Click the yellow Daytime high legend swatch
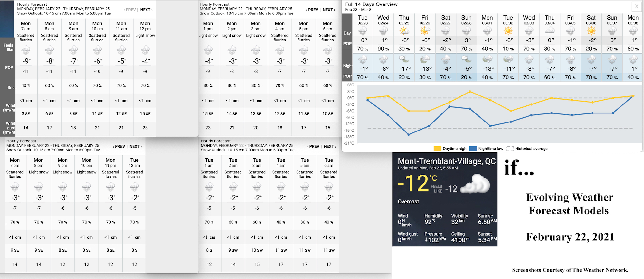The height and width of the screenshot is (279, 644). coord(437,148)
